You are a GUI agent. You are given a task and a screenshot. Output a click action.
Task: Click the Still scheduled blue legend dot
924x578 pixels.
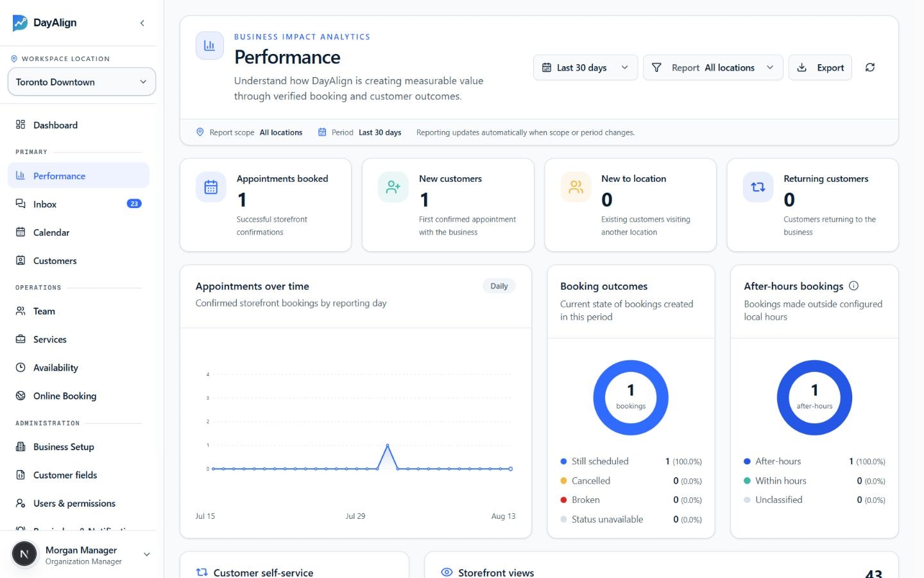pyautogui.click(x=563, y=461)
